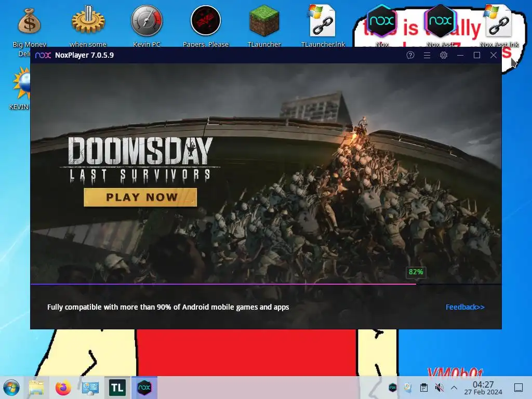Click the muted volume tray icon
This screenshot has width=532, height=399.
[x=439, y=388]
